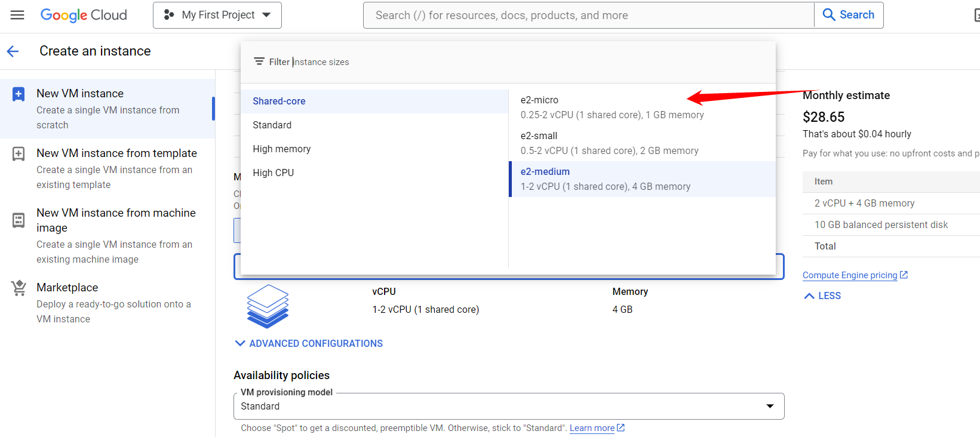Screen dimensions: 980x437
Task: Click the $28.65 monthly estimate
Action: pyautogui.click(x=824, y=117)
